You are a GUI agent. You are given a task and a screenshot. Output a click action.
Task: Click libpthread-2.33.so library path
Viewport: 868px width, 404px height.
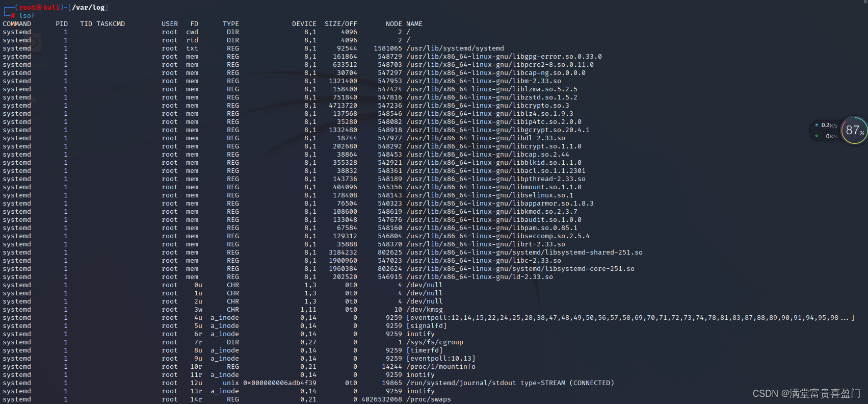click(496, 179)
